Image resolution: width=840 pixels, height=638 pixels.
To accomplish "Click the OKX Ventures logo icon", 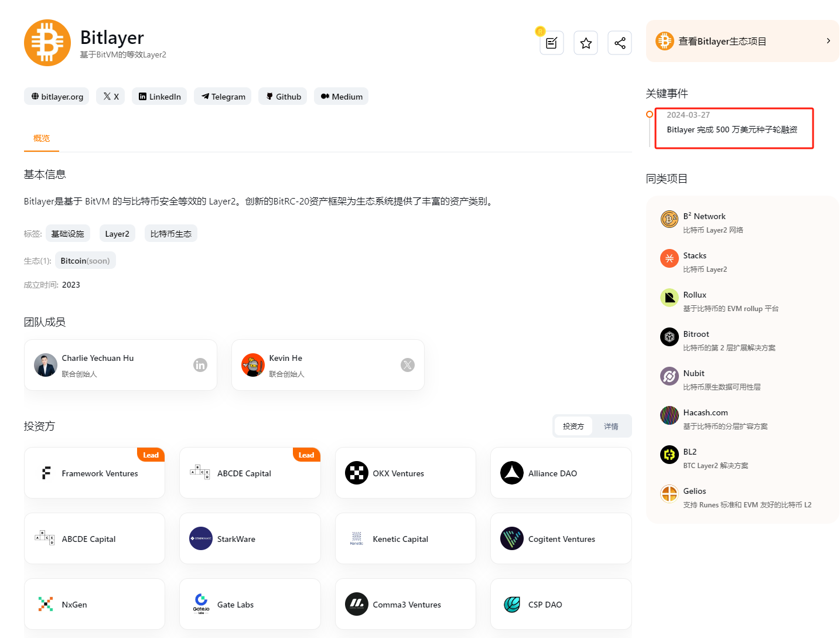I will point(357,473).
